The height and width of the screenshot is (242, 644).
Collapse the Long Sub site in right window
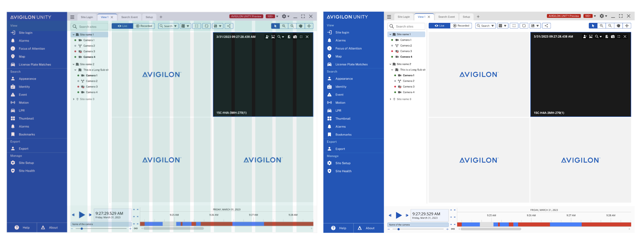(392, 70)
